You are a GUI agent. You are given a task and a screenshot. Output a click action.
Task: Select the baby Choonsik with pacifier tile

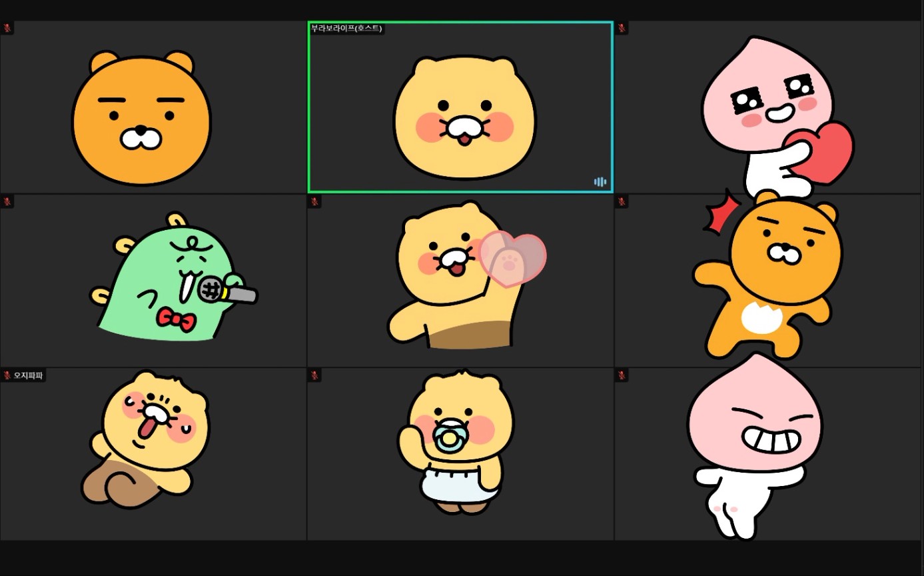tap(460, 454)
